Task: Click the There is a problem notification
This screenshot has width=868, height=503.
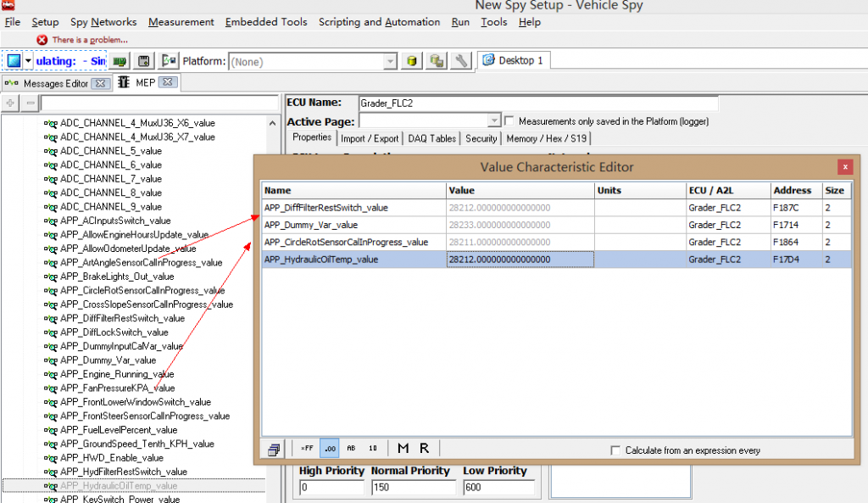Action: (89, 40)
